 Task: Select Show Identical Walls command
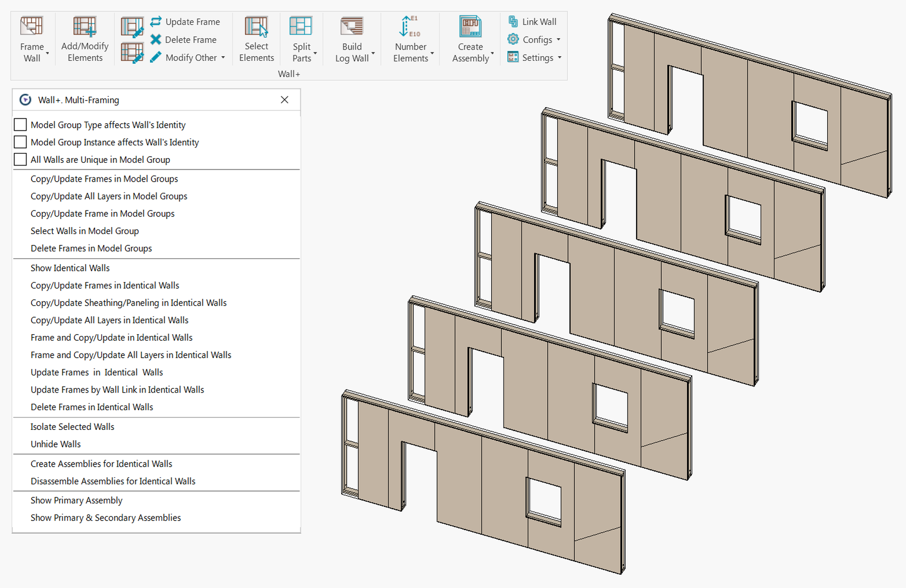(70, 268)
